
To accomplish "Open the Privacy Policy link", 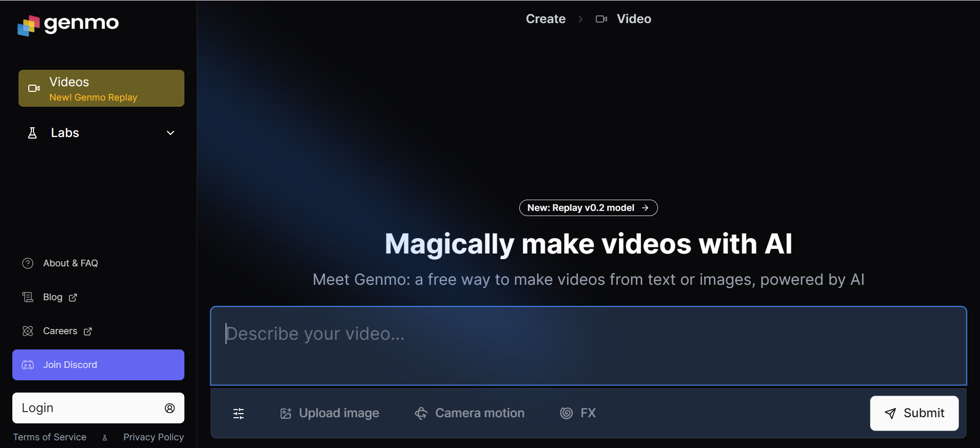I will pos(153,437).
